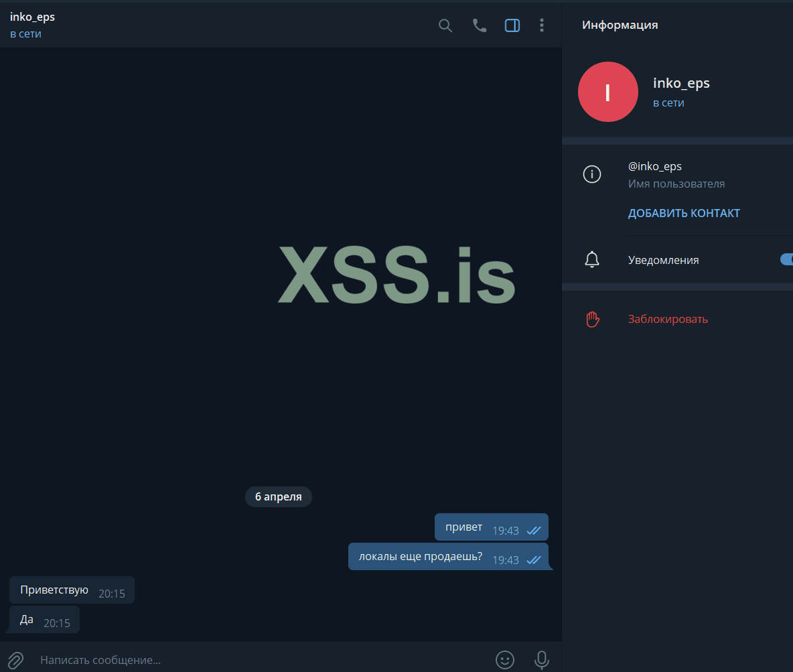Viewport: 793px width, 672px height.
Task: Open the emoji picker smiley icon
Action: 505,660
